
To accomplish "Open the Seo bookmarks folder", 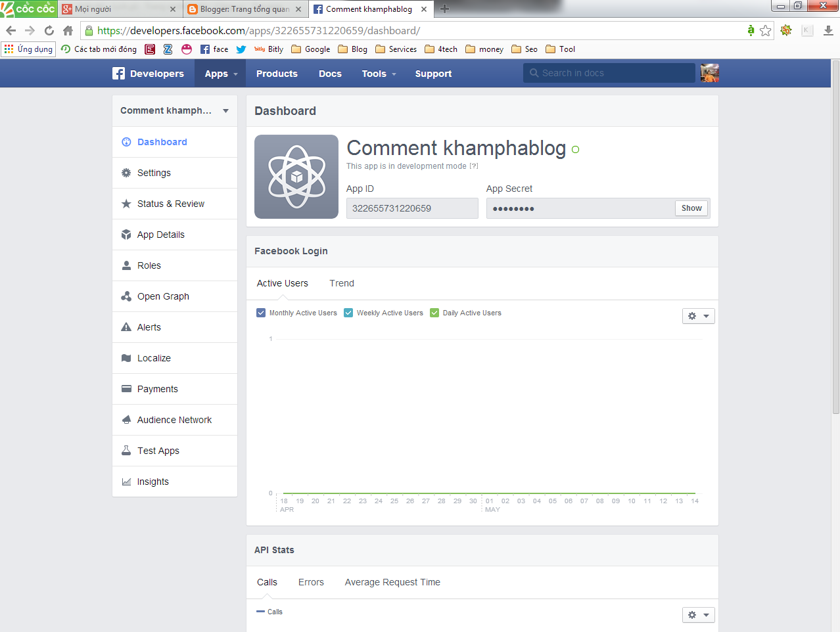I will pyautogui.click(x=525, y=49).
